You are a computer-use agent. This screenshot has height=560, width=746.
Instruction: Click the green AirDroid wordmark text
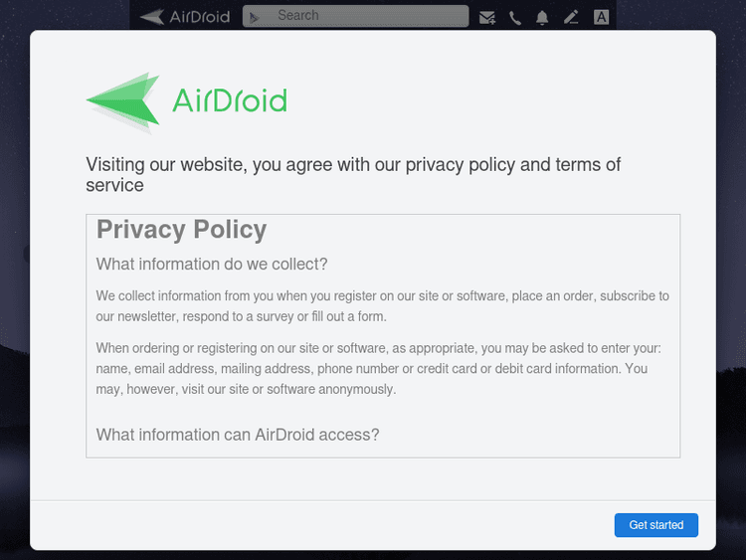229,100
